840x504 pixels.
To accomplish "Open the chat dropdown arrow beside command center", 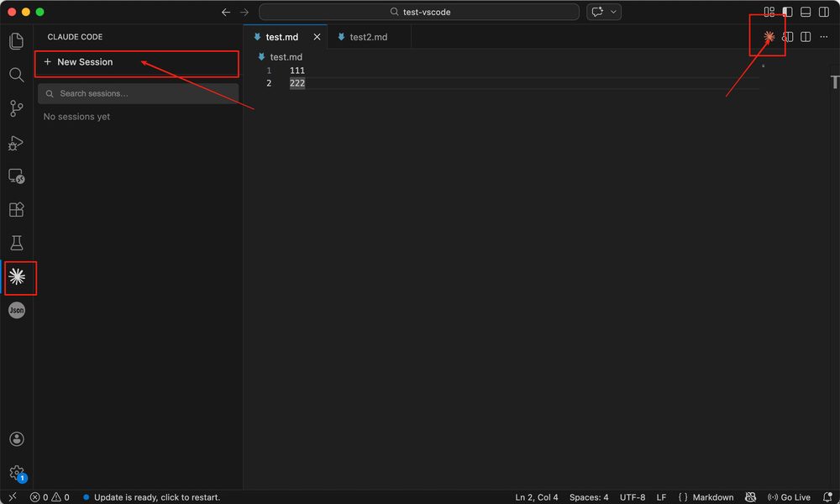I will coord(613,12).
